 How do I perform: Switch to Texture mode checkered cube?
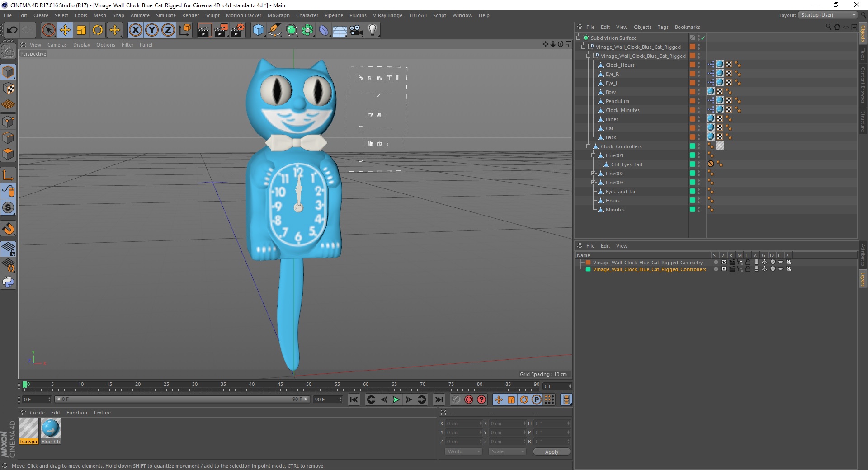(8, 89)
